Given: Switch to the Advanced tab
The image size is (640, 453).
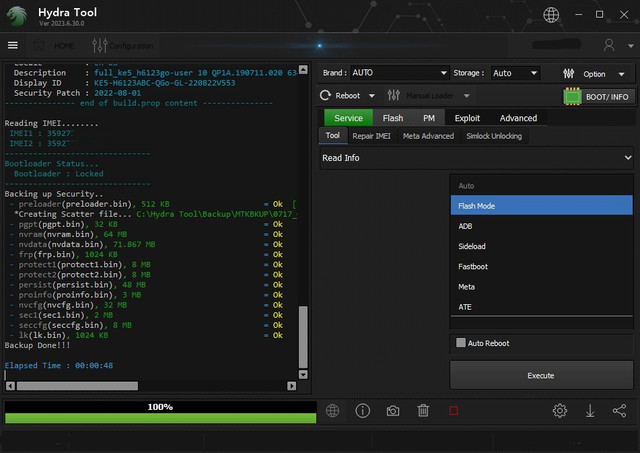Looking at the screenshot, I should pos(518,118).
